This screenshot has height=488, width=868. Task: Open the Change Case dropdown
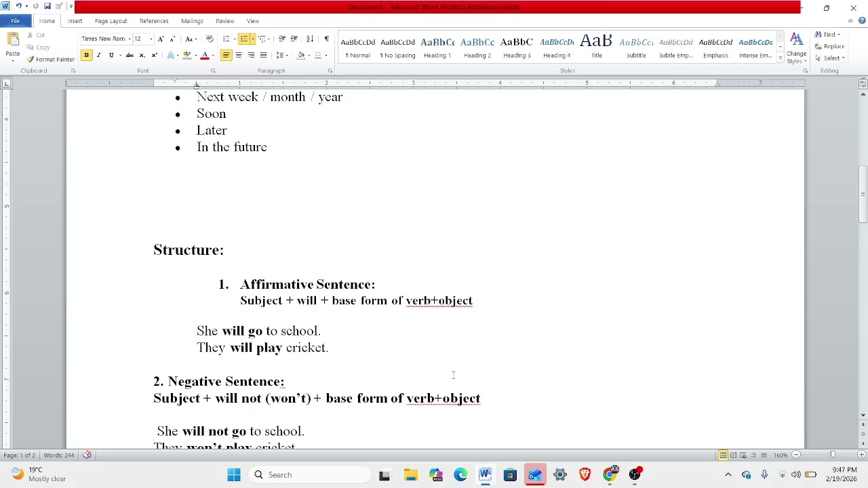191,39
